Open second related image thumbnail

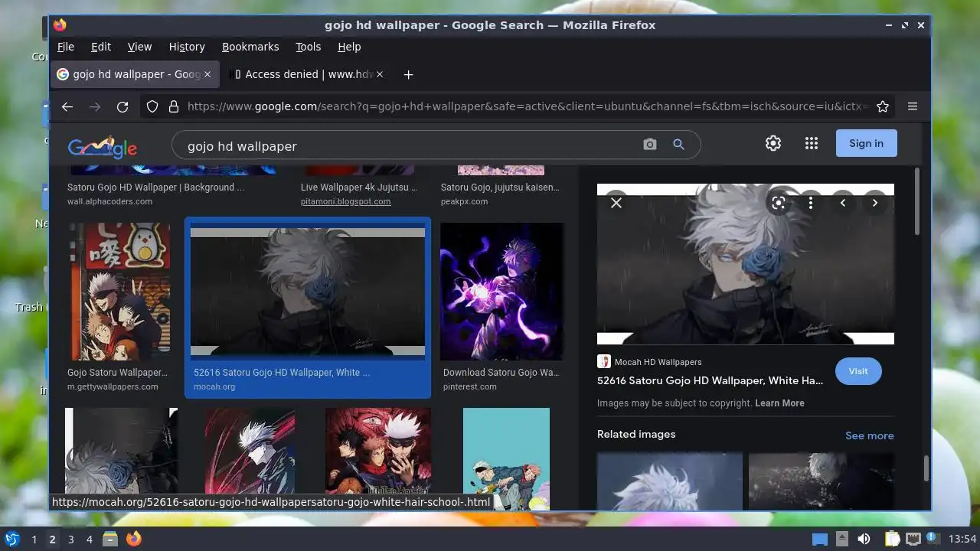pos(822,481)
